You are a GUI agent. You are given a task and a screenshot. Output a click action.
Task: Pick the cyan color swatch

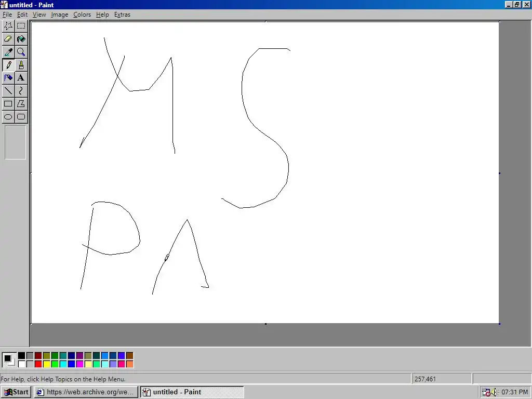pos(63,364)
